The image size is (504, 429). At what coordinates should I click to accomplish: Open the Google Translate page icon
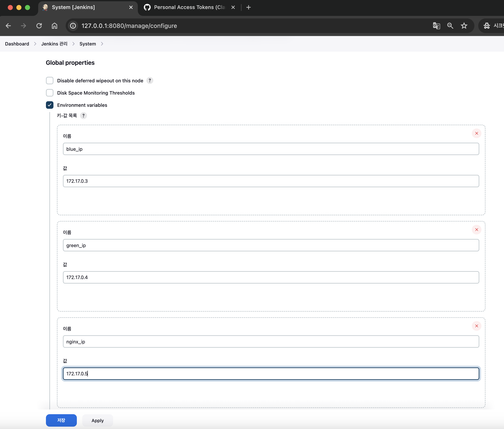pos(436,26)
